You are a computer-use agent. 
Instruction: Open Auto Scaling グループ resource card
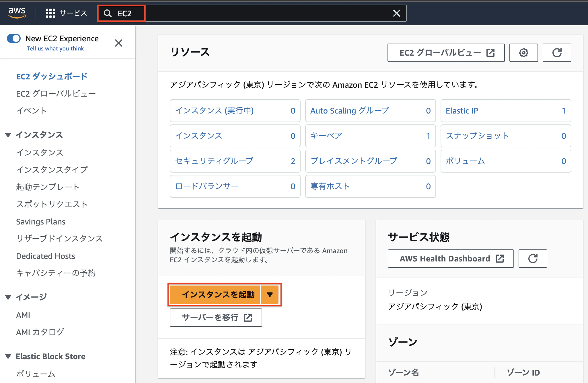tap(371, 111)
